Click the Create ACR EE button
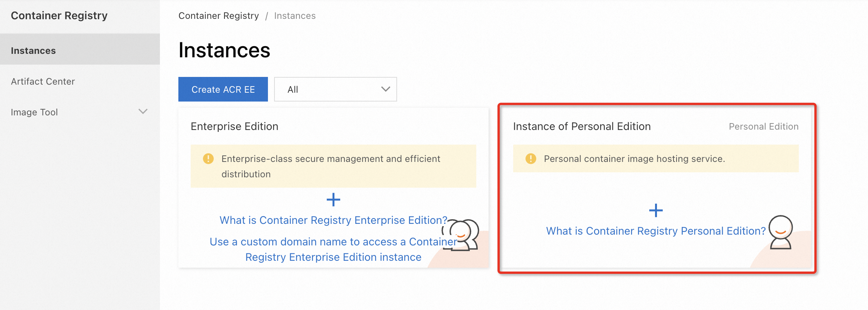This screenshot has width=868, height=310. click(x=223, y=89)
